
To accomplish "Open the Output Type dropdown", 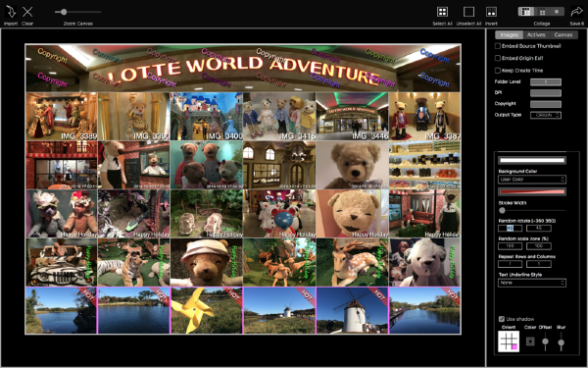I will tap(546, 115).
